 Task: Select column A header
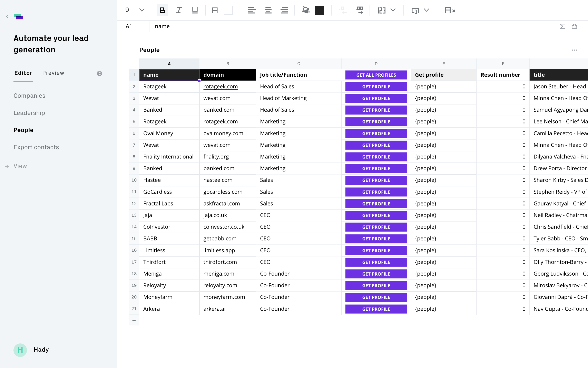pos(169,64)
